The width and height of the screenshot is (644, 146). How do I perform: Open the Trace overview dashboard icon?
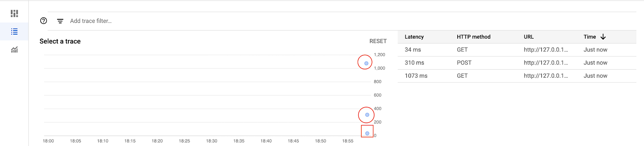(x=14, y=13)
